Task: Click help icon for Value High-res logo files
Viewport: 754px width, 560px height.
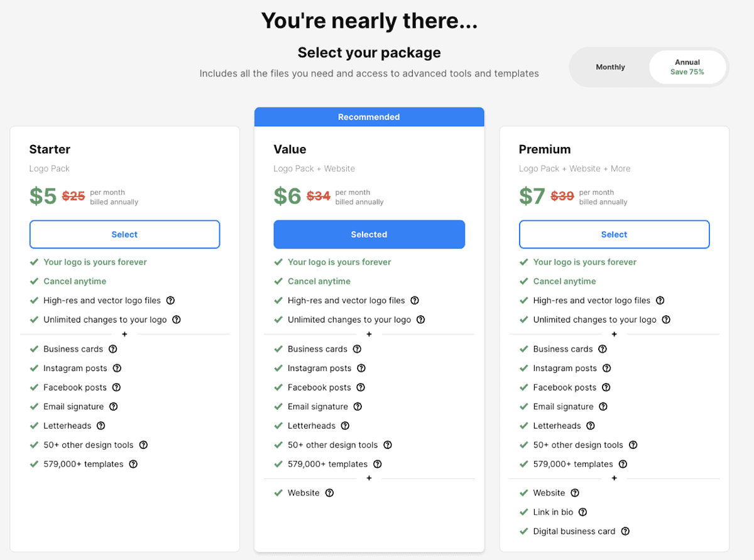Action: tap(415, 301)
